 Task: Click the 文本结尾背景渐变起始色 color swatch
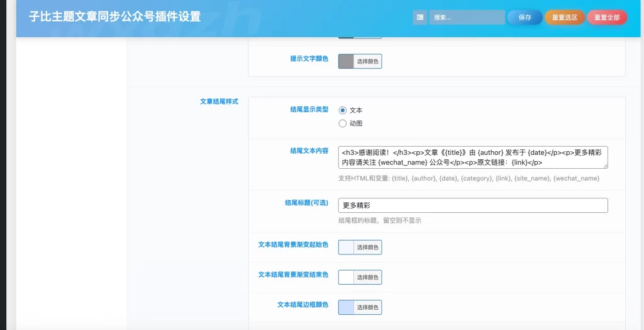pyautogui.click(x=346, y=247)
